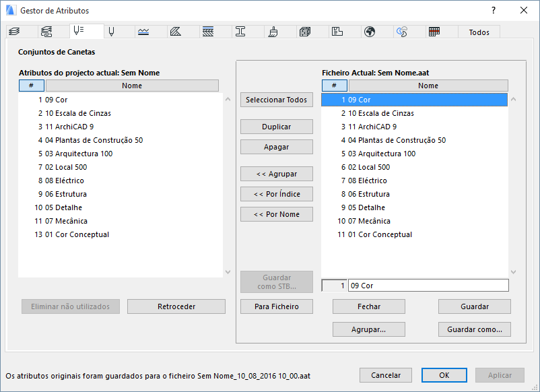Click the index field showing 1

pos(334,286)
